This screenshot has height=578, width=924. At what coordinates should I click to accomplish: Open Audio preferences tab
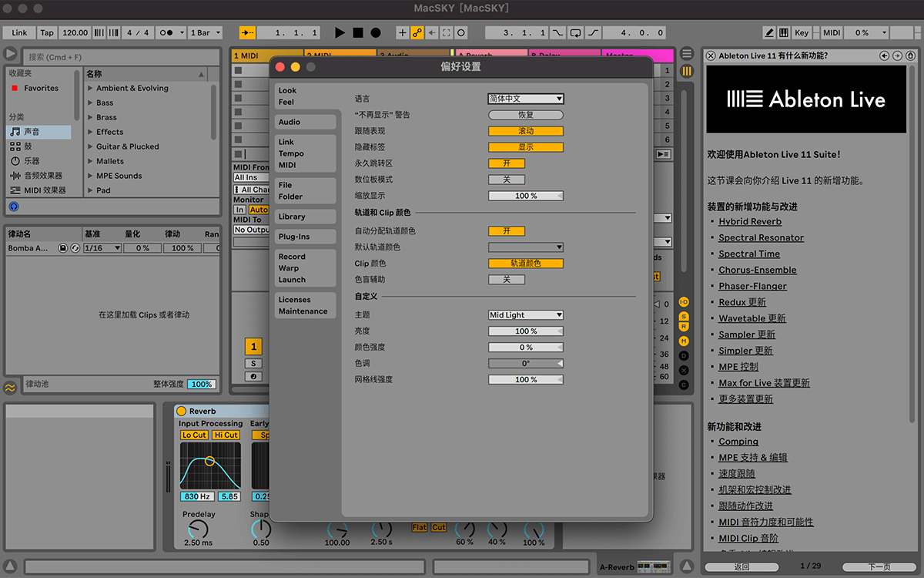305,122
